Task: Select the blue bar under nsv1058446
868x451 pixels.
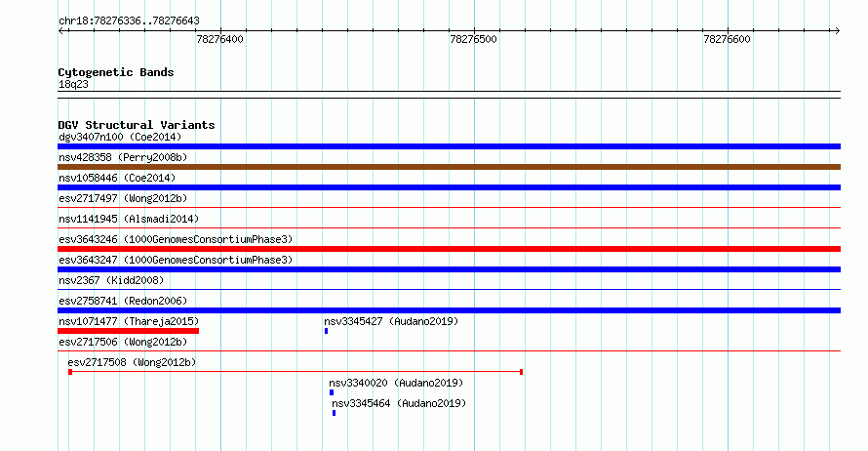Action: click(449, 187)
